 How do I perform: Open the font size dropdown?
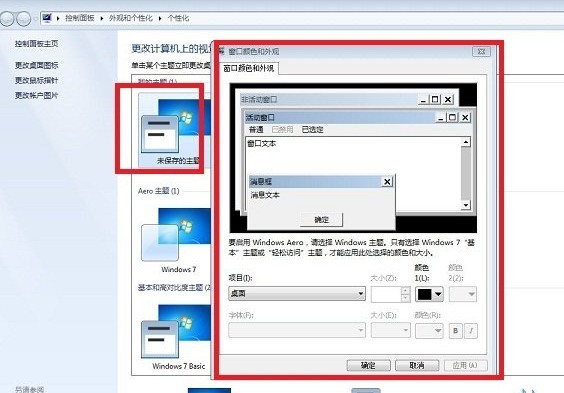[391, 330]
